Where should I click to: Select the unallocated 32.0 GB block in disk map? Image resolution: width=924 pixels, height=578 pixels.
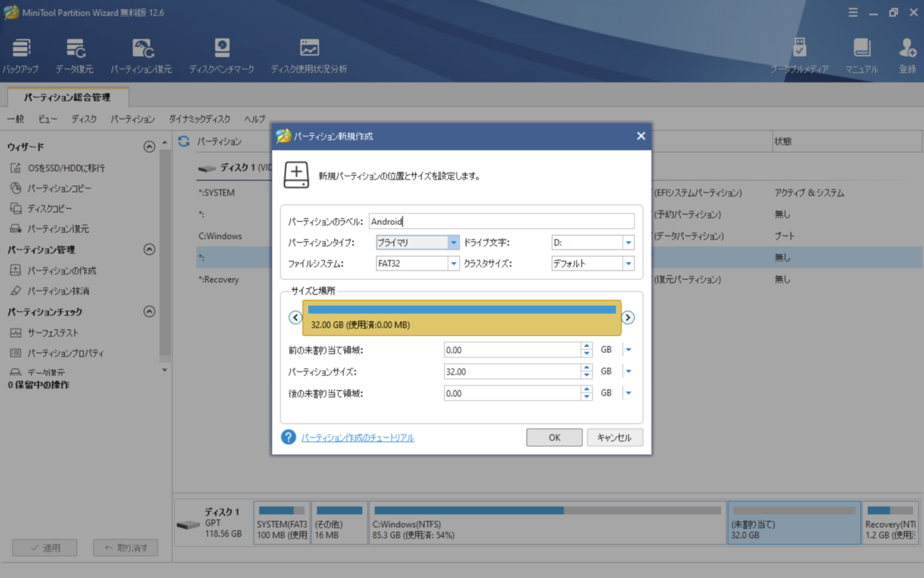tap(794, 523)
